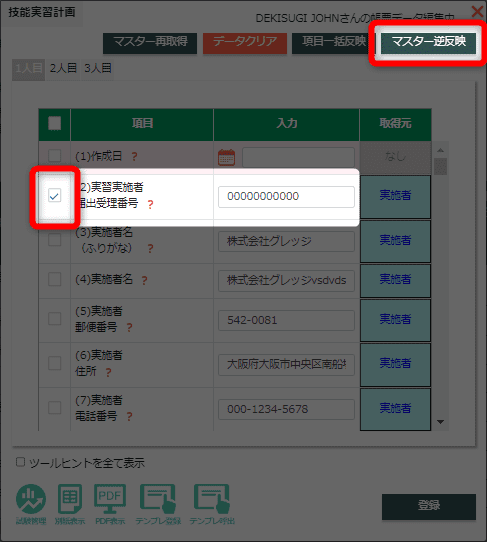Click the 届出受理番号 input field with 00000000000
This screenshot has height=542, width=487.
[286, 197]
